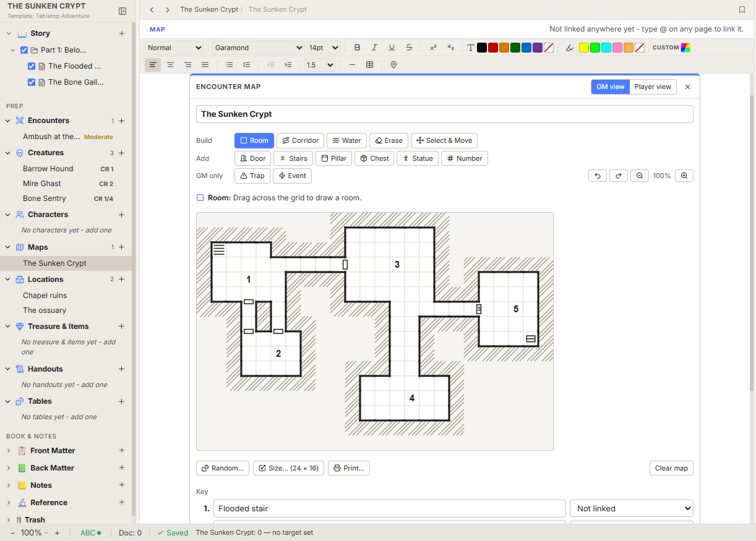
Task: Collapse the sidebar panel icon
Action: point(122,11)
